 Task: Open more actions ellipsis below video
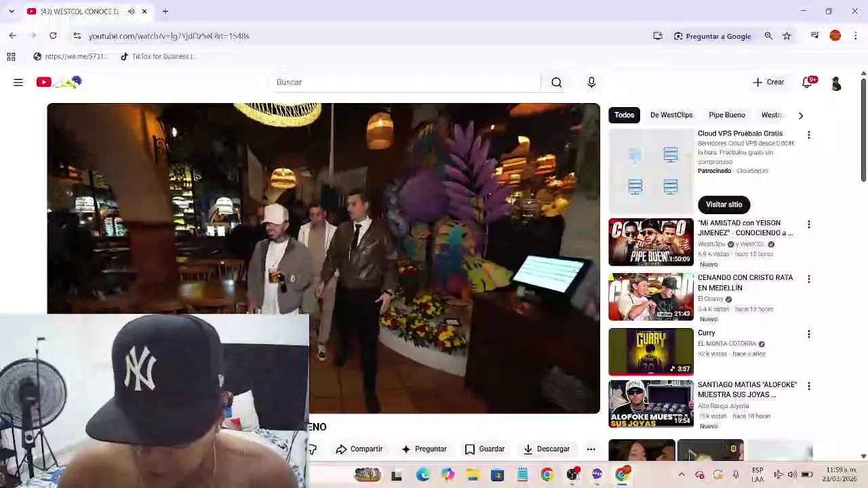tap(591, 449)
